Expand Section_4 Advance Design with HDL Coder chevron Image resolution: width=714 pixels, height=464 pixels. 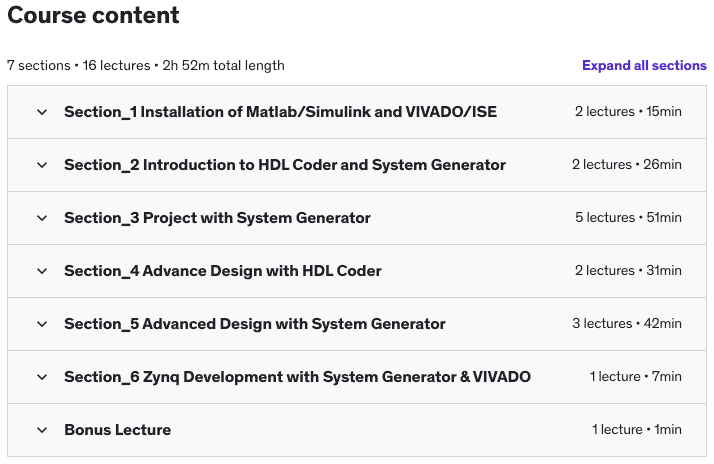[42, 271]
